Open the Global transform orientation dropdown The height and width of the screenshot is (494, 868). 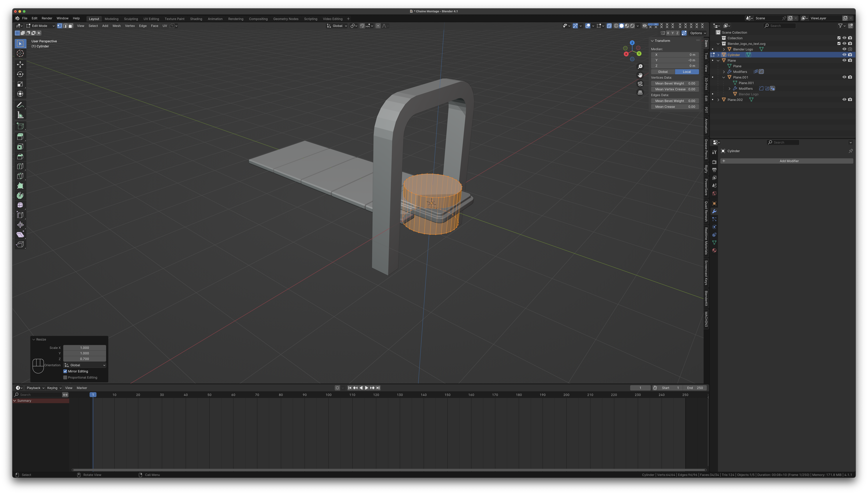tap(337, 26)
